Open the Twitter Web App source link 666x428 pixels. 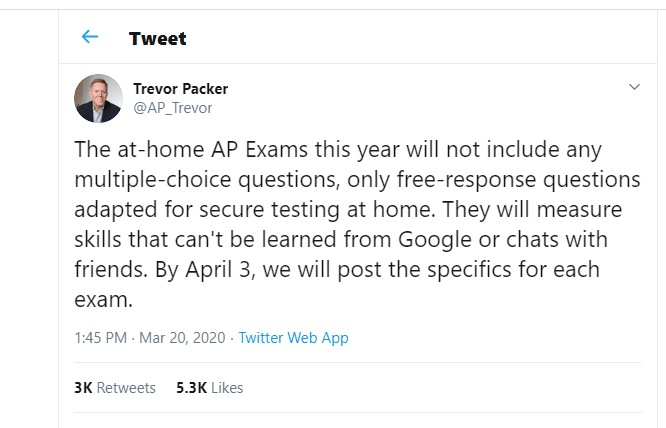[x=293, y=338]
